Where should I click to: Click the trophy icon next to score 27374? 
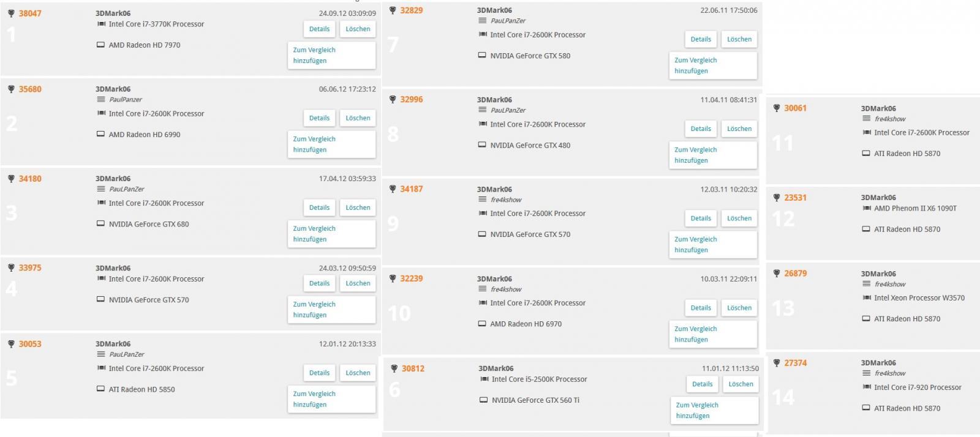point(777,363)
